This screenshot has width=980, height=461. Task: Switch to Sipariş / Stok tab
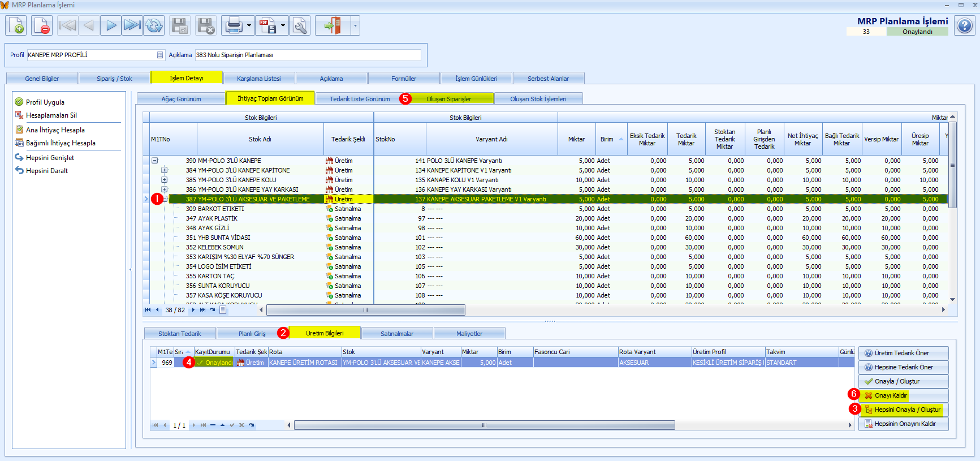(x=114, y=79)
